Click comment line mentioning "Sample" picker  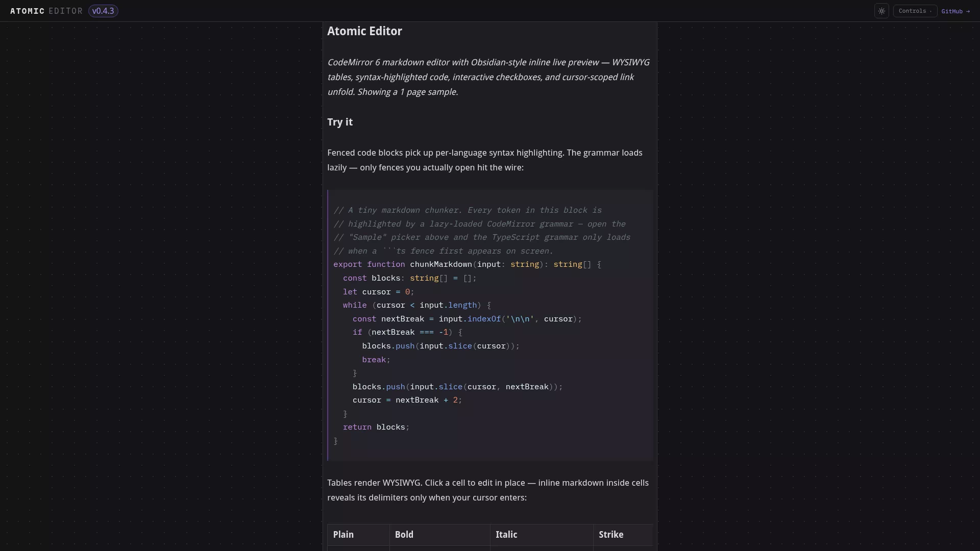(x=482, y=237)
